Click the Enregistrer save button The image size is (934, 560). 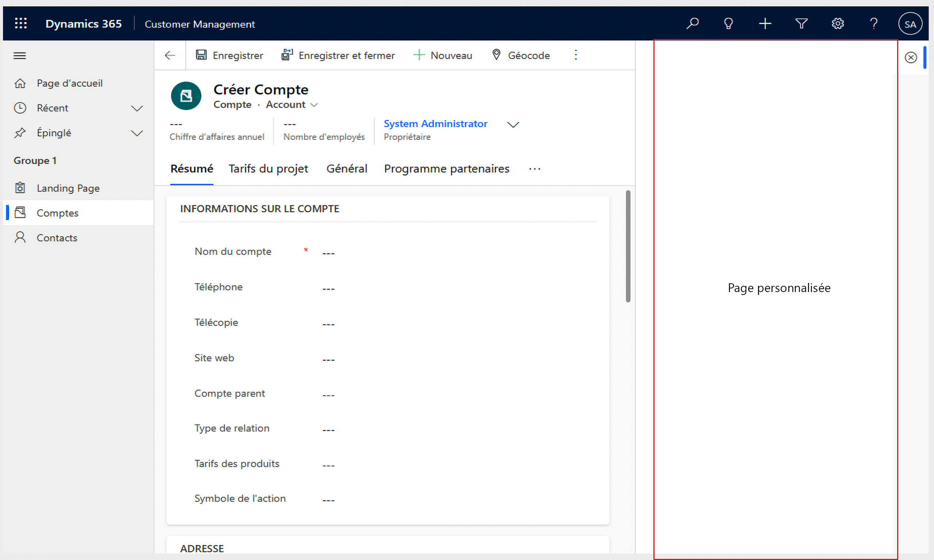(x=229, y=55)
